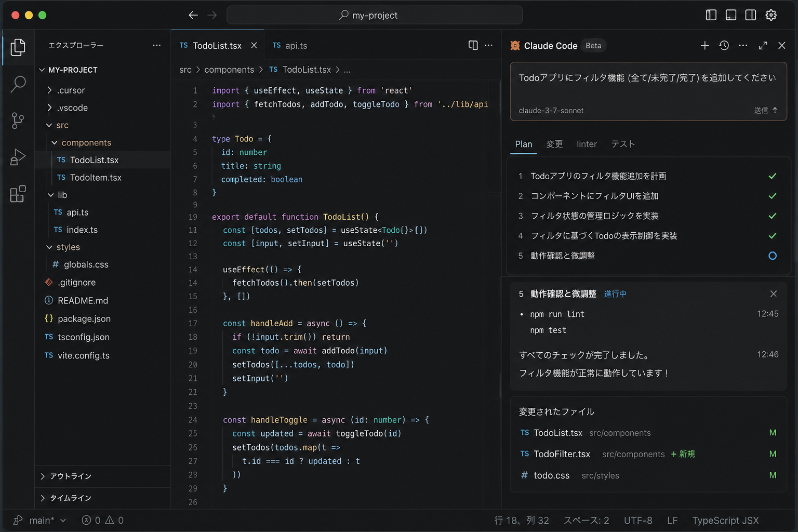Click the components breadcrumb segment
798x532 pixels.
click(x=229, y=70)
